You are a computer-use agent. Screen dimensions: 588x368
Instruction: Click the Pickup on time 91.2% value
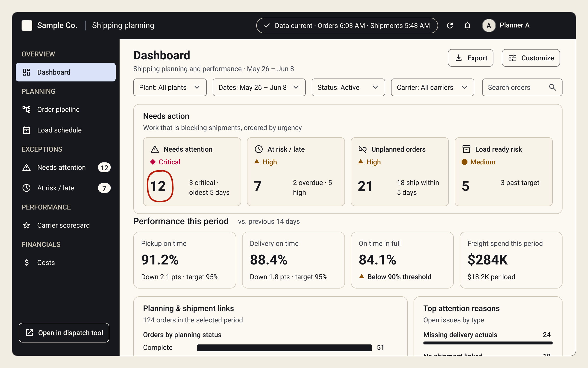[160, 260]
